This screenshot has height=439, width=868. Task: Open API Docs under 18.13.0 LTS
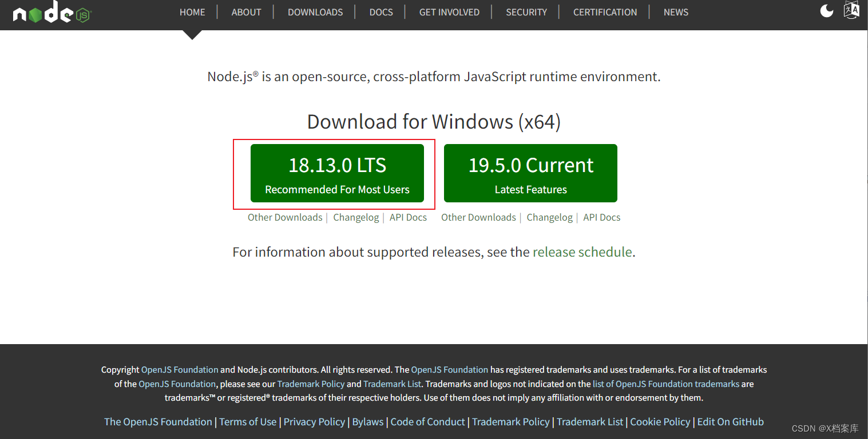click(408, 217)
